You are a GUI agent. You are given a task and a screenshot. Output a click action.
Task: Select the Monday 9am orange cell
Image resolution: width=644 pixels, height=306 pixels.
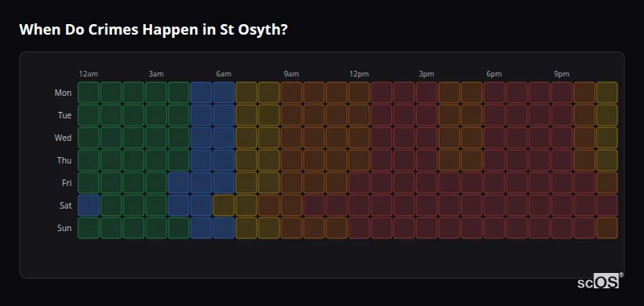[291, 93]
